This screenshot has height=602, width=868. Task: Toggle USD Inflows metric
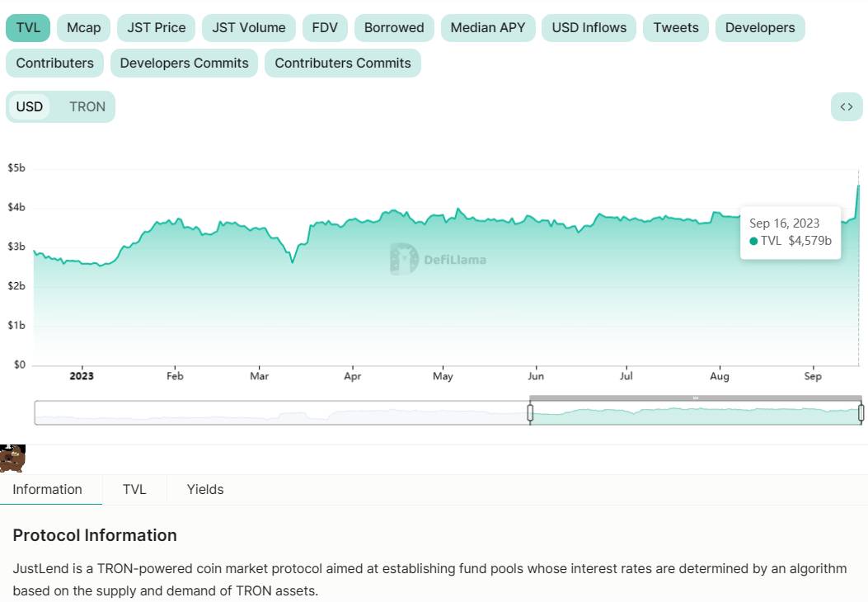point(589,28)
